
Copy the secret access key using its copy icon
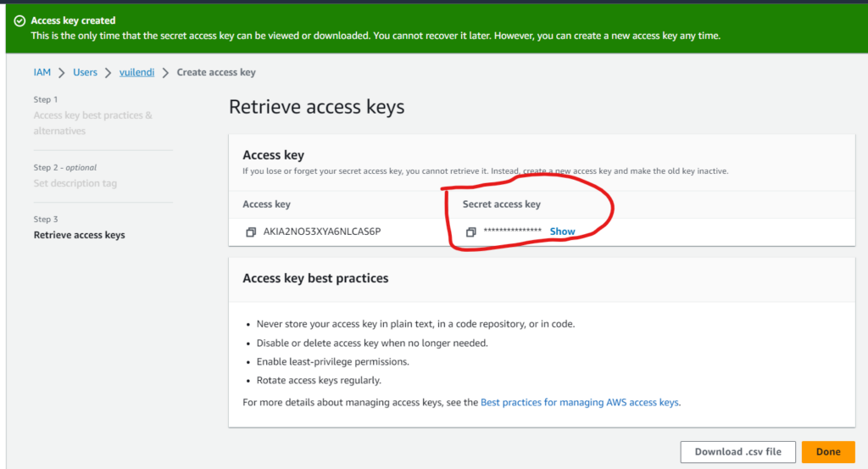(x=470, y=232)
